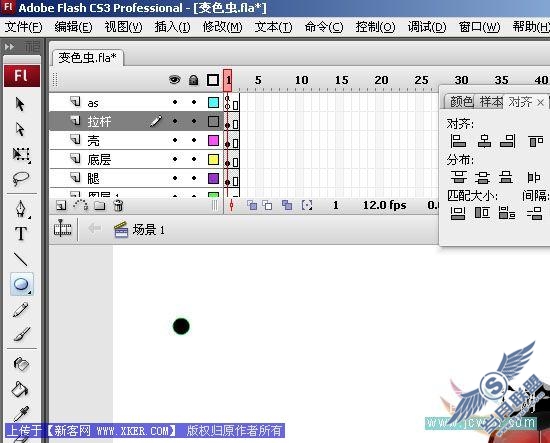This screenshot has width=550, height=443.
Task: Select the Eyedropper tool
Action: pyautogui.click(x=21, y=413)
